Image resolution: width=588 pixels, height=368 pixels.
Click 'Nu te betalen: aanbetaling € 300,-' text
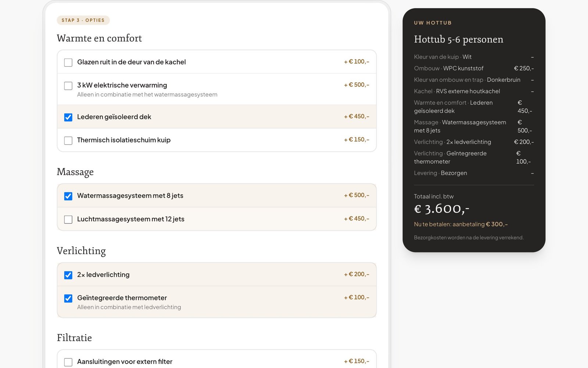(461, 224)
